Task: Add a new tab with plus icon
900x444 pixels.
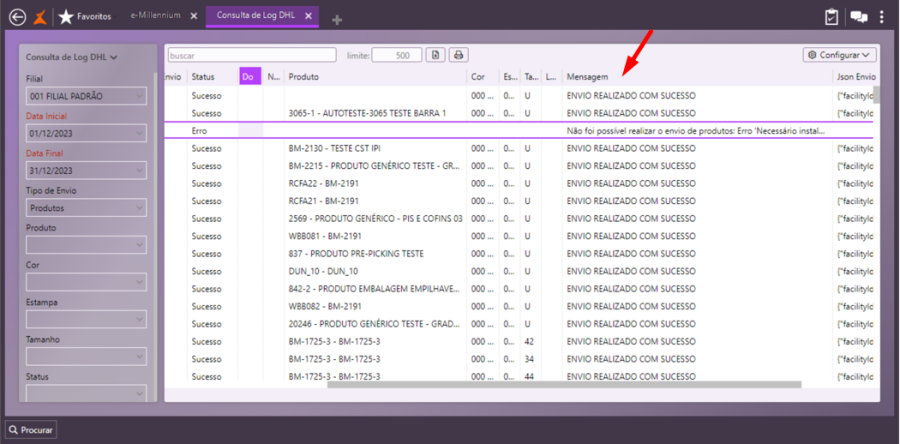Action: point(337,20)
